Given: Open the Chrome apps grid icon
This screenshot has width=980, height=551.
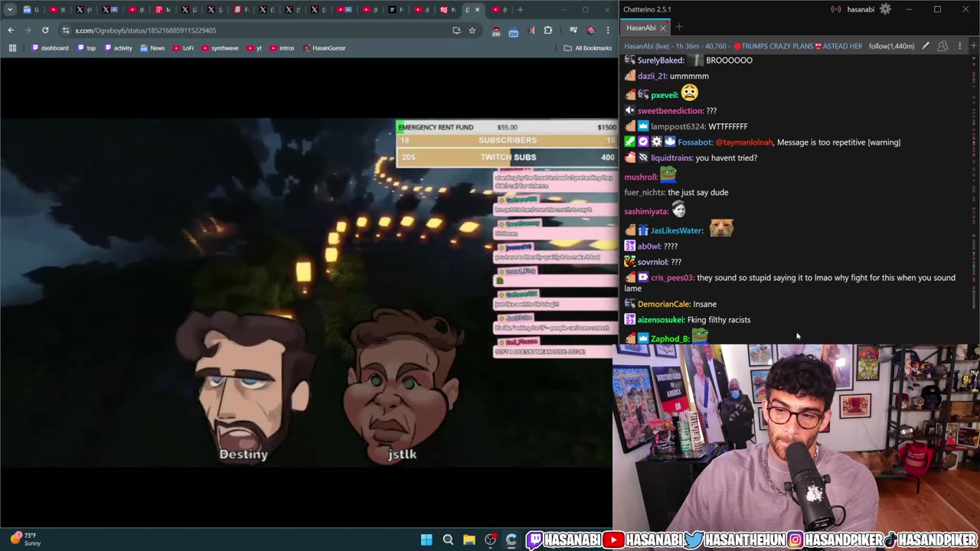Looking at the screenshot, I should [x=12, y=47].
